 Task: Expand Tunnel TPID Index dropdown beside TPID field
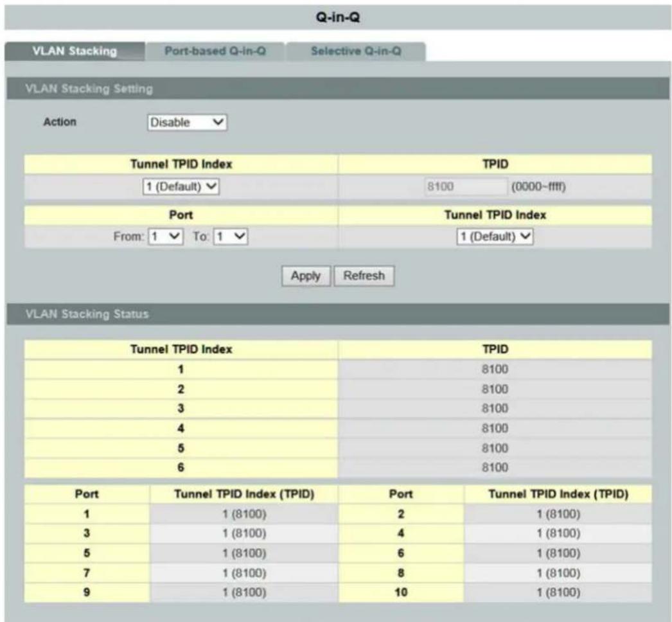[x=181, y=186]
